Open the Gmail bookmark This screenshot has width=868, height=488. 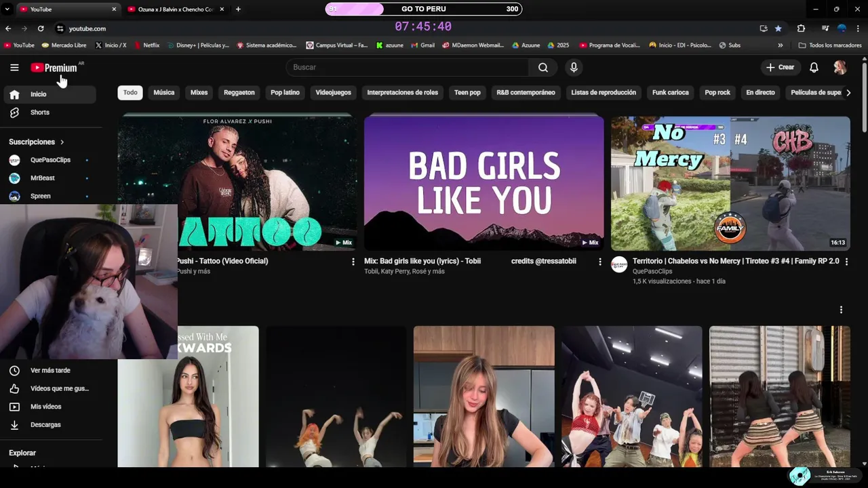pos(422,45)
